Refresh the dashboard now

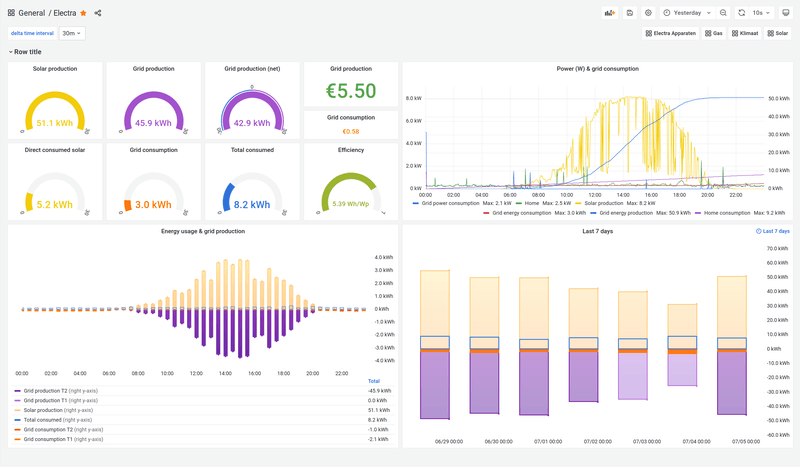click(x=742, y=13)
